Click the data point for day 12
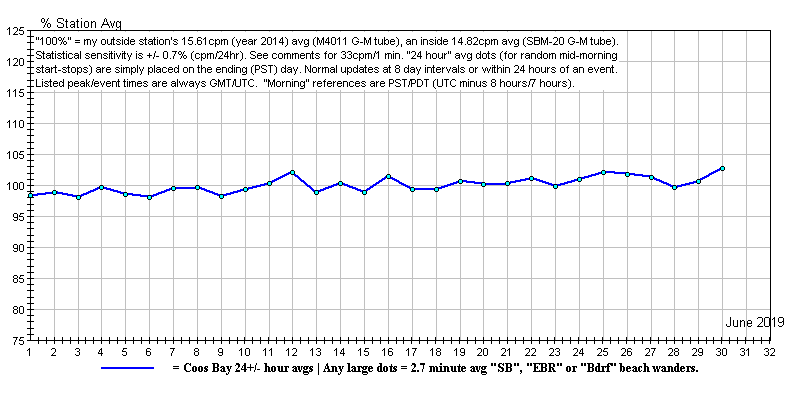This screenshot has height=400, width=800. [x=292, y=172]
